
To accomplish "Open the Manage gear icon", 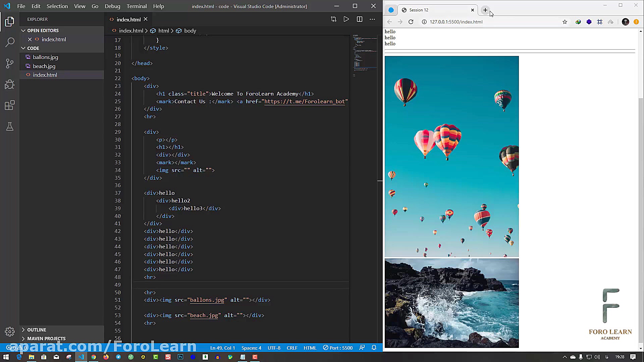I will pos(10,331).
